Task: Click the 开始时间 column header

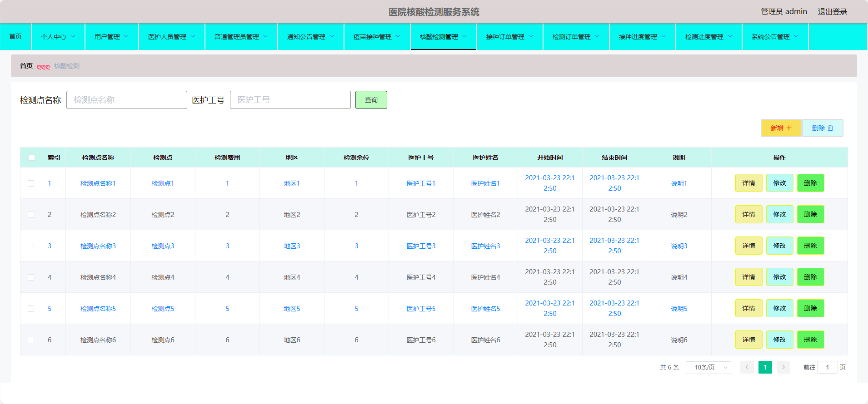Action: pyautogui.click(x=550, y=158)
